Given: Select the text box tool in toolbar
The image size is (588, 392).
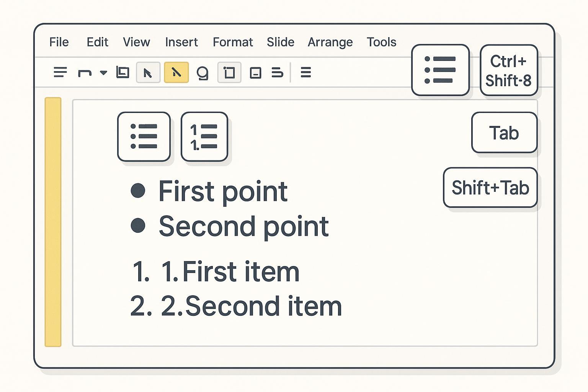Looking at the screenshot, I should [x=229, y=72].
